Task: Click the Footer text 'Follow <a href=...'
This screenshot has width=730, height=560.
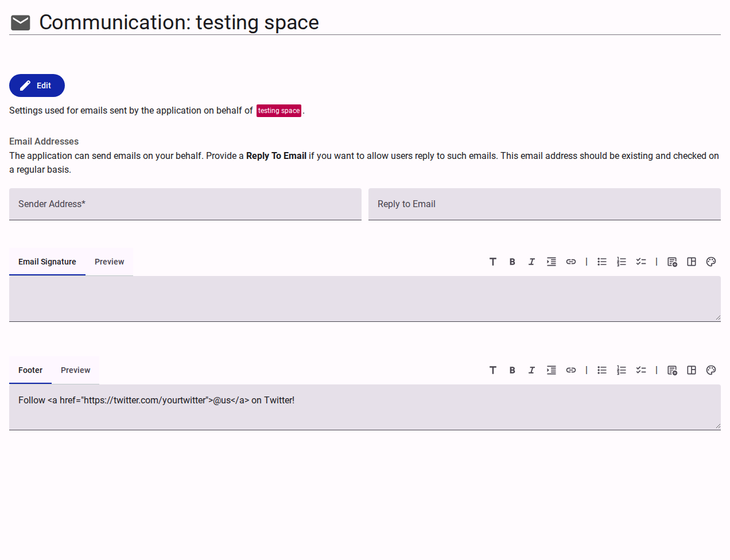Action: coord(156,400)
